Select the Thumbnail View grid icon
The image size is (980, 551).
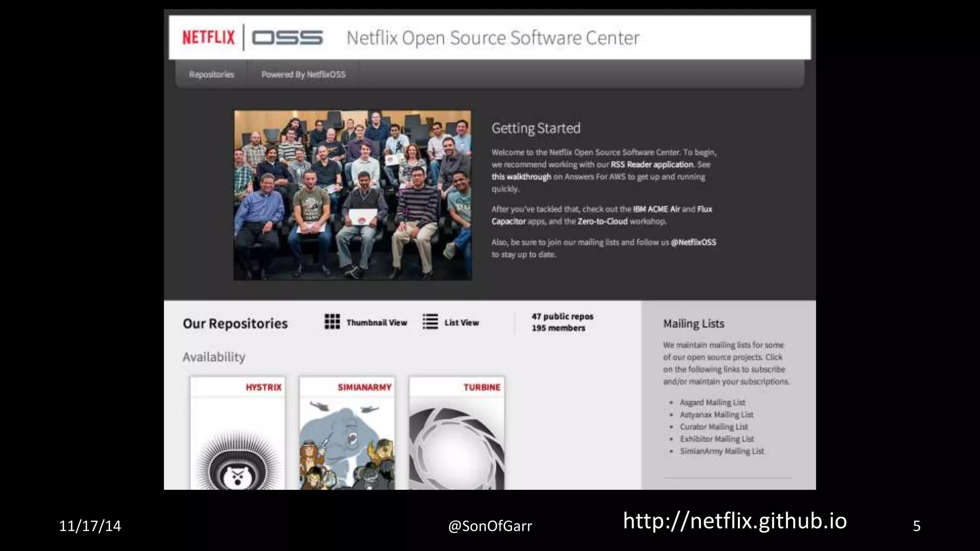click(x=332, y=322)
